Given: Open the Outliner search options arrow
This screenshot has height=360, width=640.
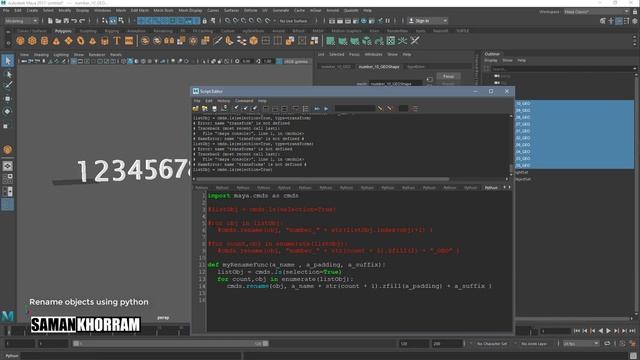Looking at the screenshot, I should (x=634, y=69).
